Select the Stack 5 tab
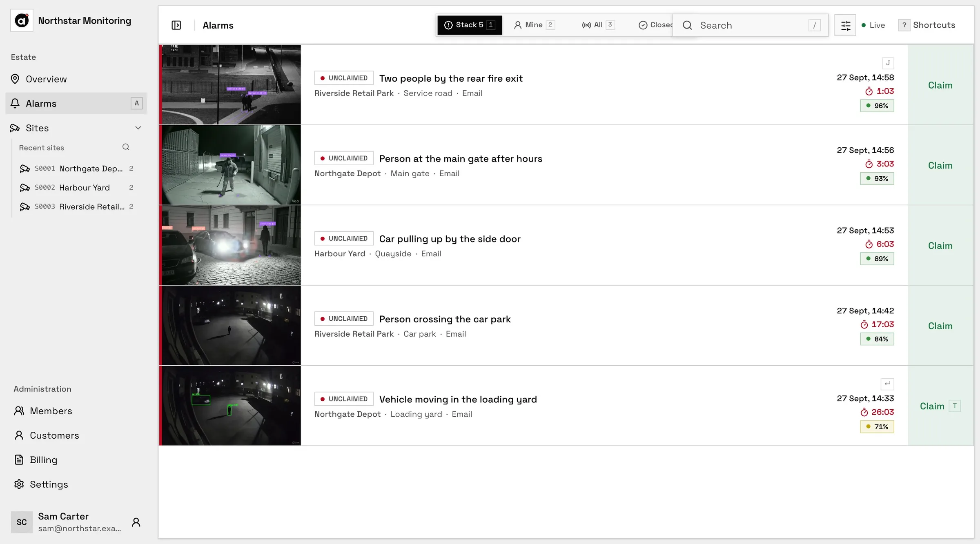Viewport: 980px width, 544px height. click(470, 25)
